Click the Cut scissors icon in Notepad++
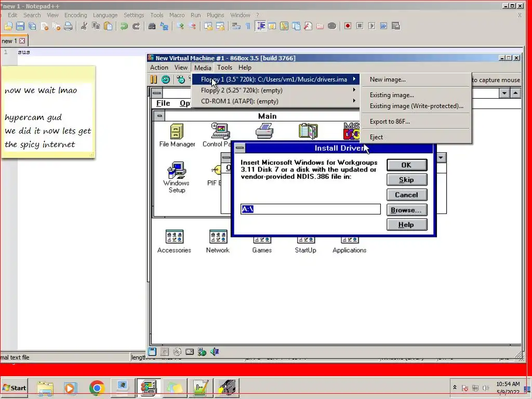Screen dimensions: 532x399 (84, 26)
